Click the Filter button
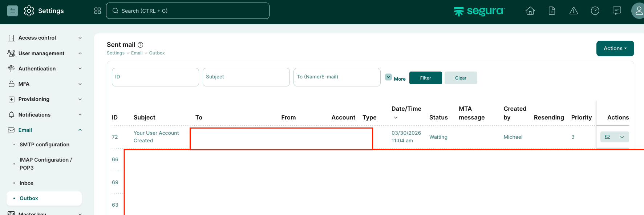The image size is (644, 215). tap(425, 78)
